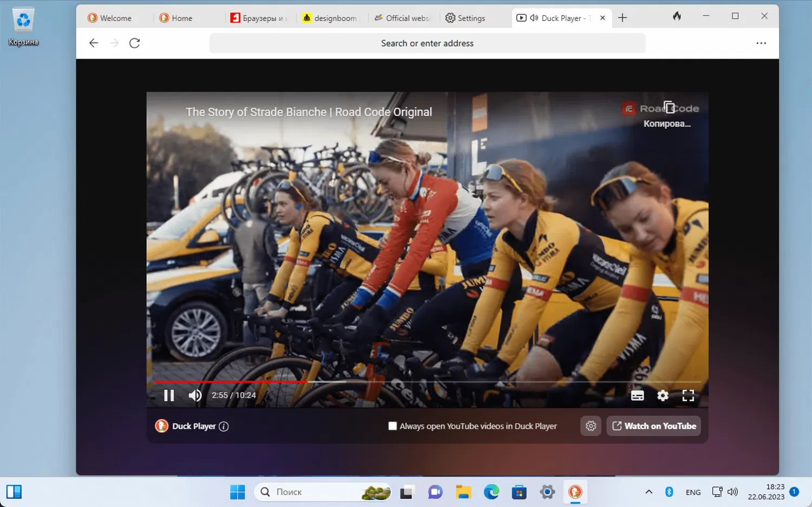
Task: Enter fullscreen video mode
Action: [688, 396]
